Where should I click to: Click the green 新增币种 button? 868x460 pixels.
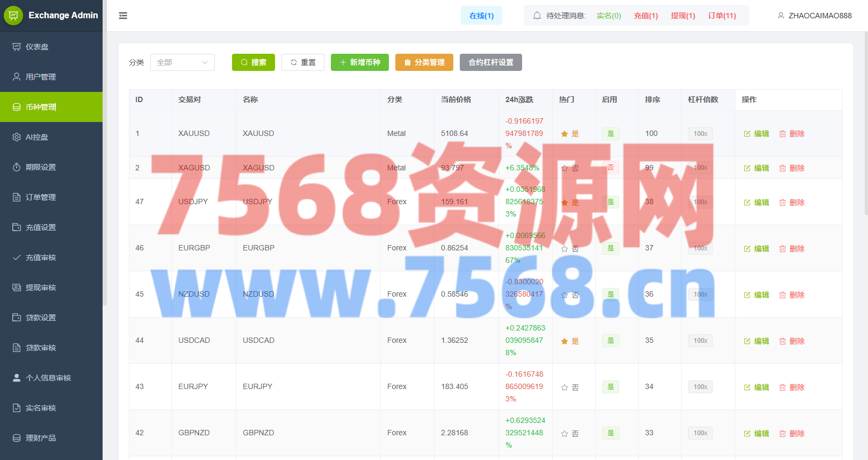359,62
